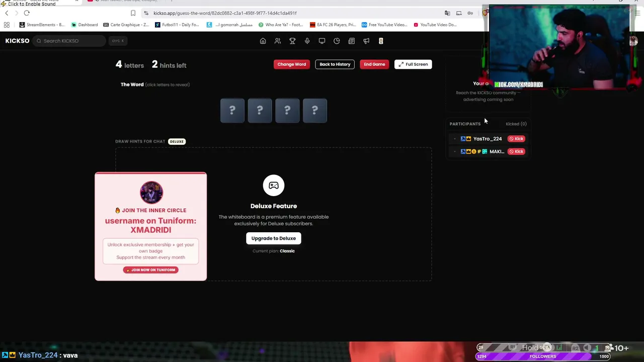Select the kickso.app address bar URL
The height and width of the screenshot is (362, 644).
coord(225,13)
